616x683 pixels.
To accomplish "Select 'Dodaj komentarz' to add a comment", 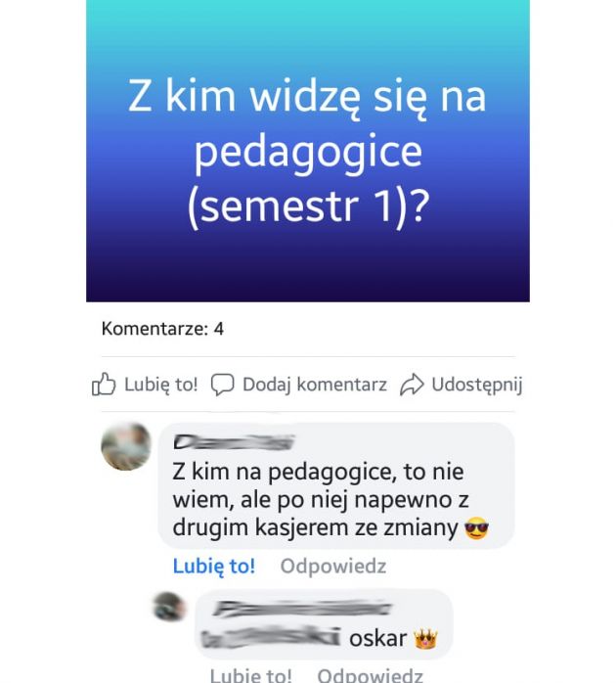I will tap(315, 385).
